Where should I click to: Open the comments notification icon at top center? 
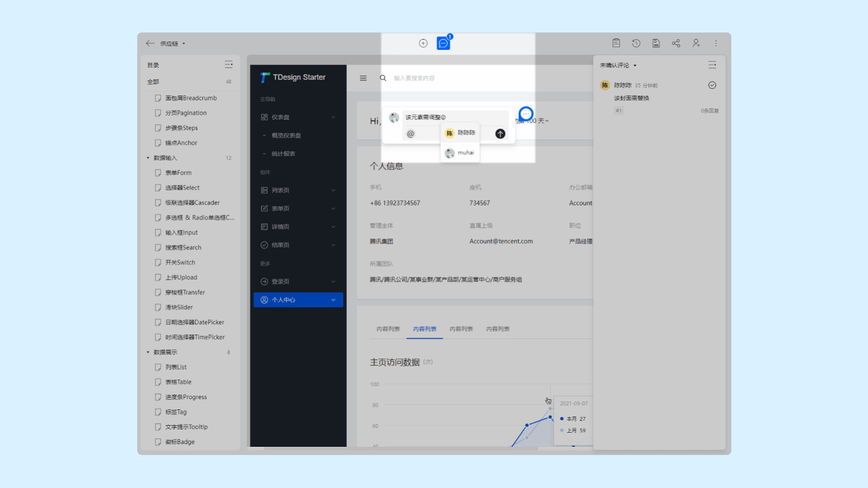pyautogui.click(x=443, y=43)
